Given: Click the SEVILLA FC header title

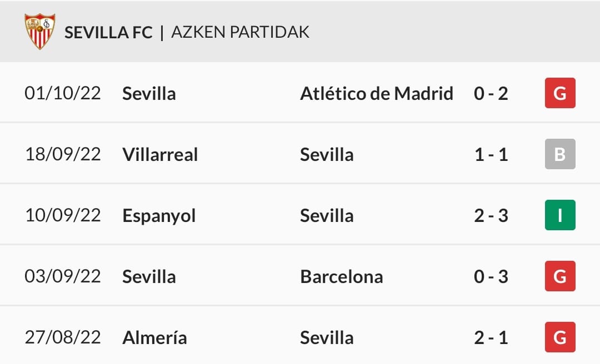Looking at the screenshot, I should (x=108, y=32).
